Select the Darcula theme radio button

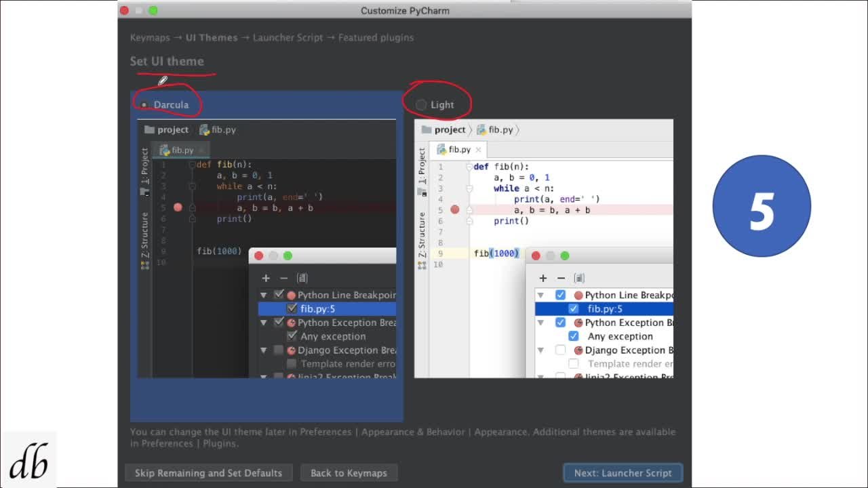click(144, 105)
